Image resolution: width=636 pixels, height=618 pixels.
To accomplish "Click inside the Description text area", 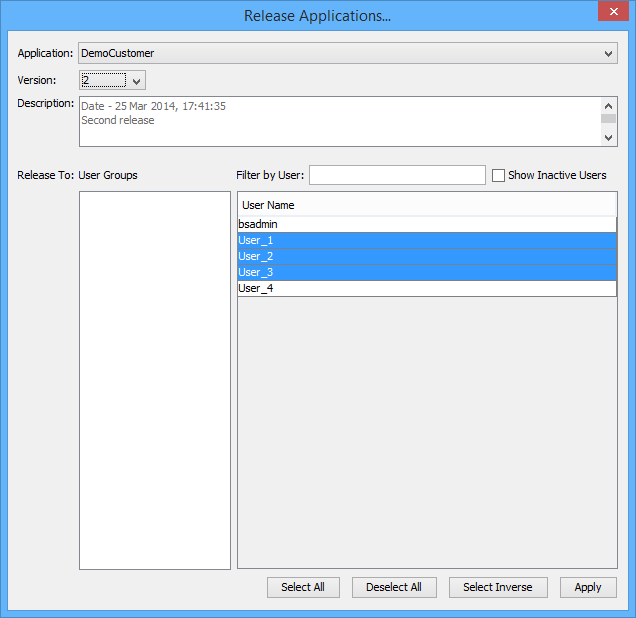I will pos(340,121).
